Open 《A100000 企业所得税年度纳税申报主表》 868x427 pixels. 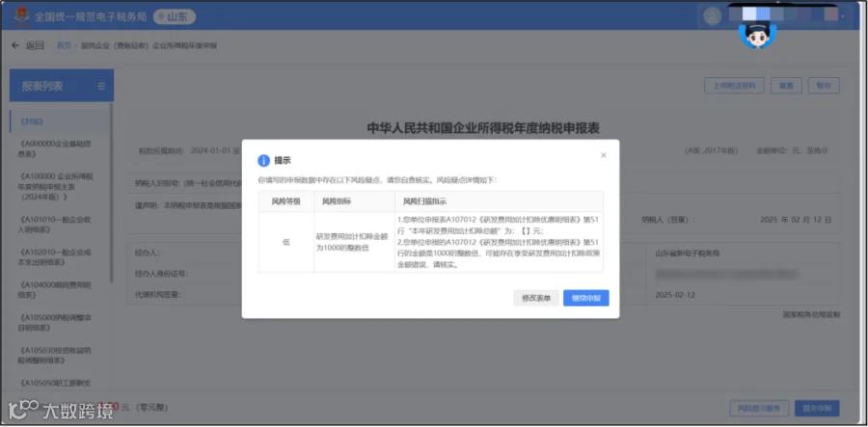click(x=56, y=186)
